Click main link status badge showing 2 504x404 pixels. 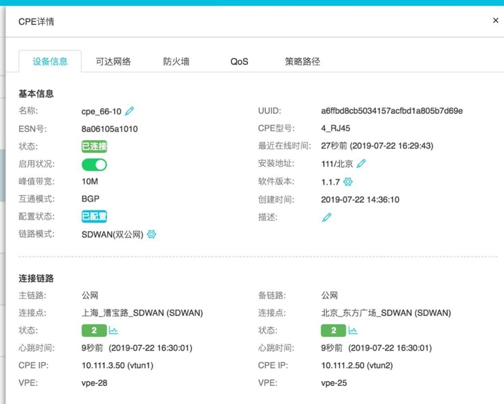94,330
